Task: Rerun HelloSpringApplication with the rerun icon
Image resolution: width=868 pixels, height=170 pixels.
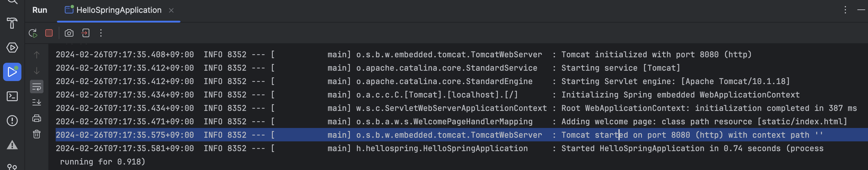Action: click(33, 33)
